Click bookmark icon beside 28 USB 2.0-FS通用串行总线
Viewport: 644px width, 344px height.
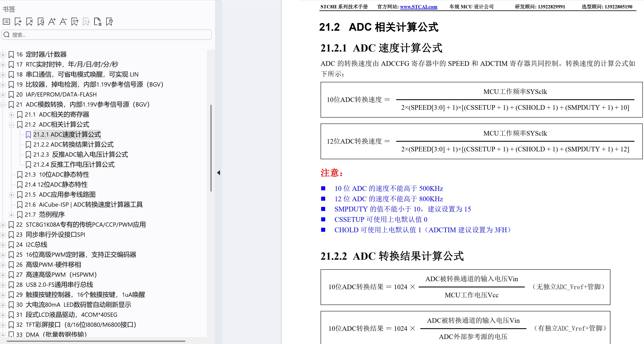click(x=11, y=285)
